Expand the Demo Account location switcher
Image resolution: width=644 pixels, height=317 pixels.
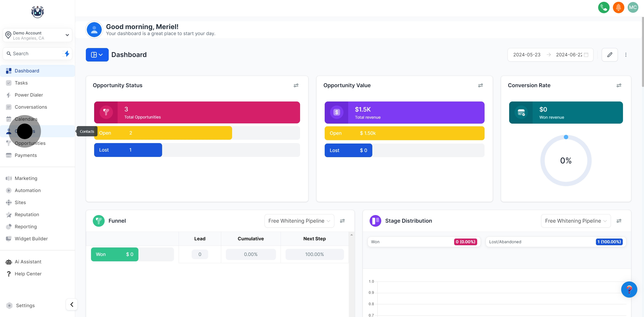pyautogui.click(x=38, y=35)
